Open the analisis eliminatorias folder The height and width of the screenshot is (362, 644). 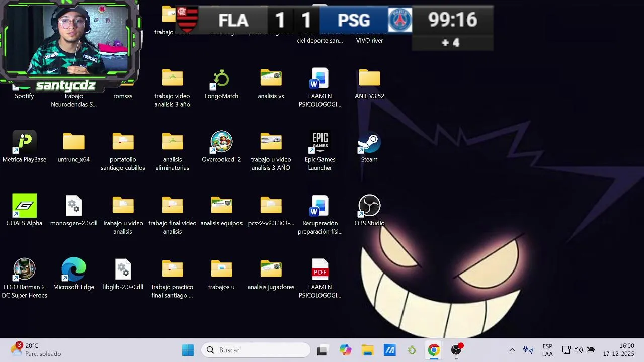tap(172, 151)
